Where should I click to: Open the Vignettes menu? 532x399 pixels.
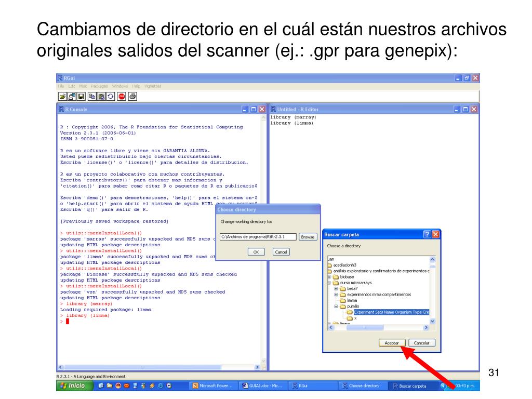[153, 87]
